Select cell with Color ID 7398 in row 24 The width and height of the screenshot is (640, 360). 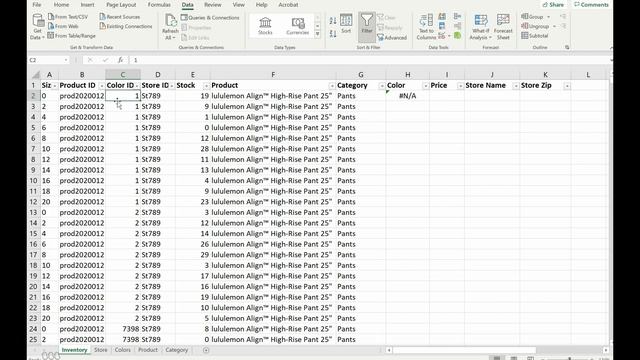coord(123,329)
